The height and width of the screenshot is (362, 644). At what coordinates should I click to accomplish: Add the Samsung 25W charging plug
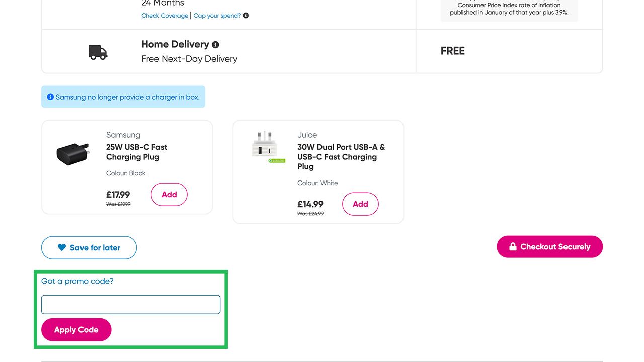(169, 195)
